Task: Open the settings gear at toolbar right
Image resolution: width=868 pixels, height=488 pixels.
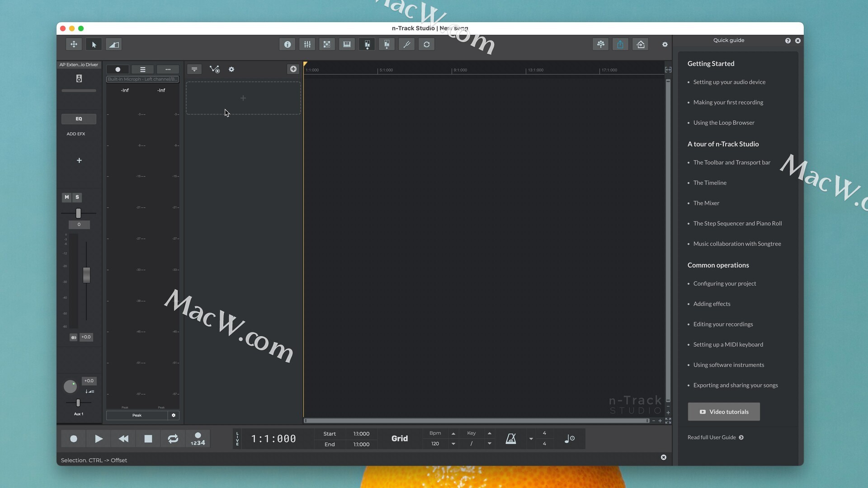Action: pyautogui.click(x=665, y=44)
